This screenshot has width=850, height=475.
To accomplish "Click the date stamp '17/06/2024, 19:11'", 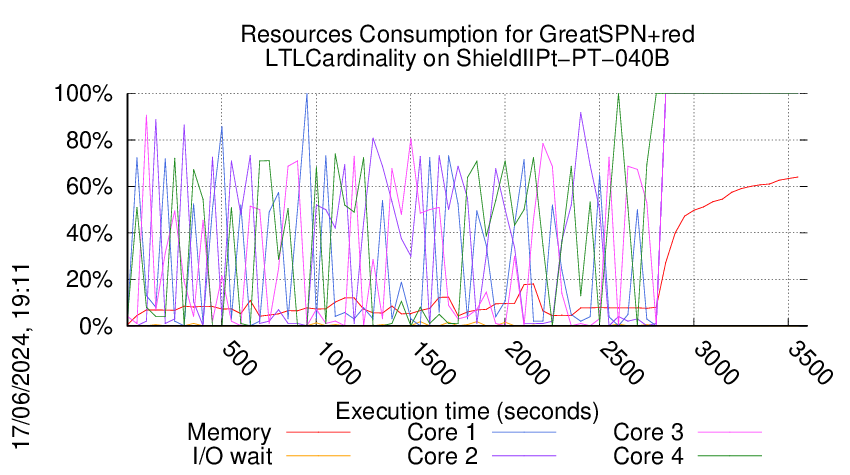I will (x=21, y=357).
